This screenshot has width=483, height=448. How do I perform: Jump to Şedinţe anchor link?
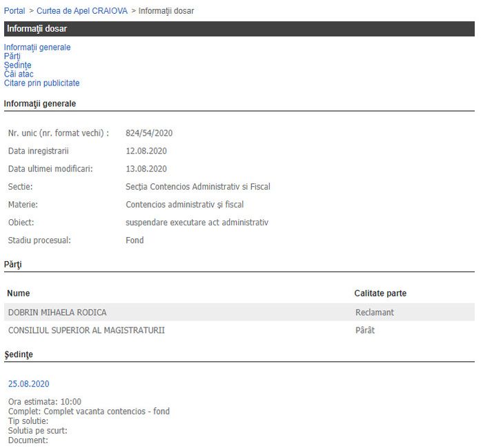17,65
